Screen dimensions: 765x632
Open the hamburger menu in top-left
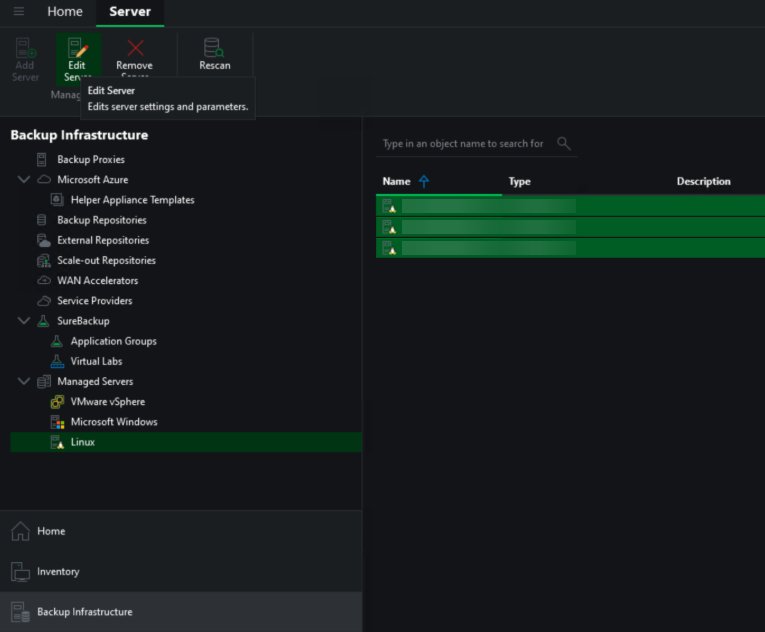coord(18,12)
